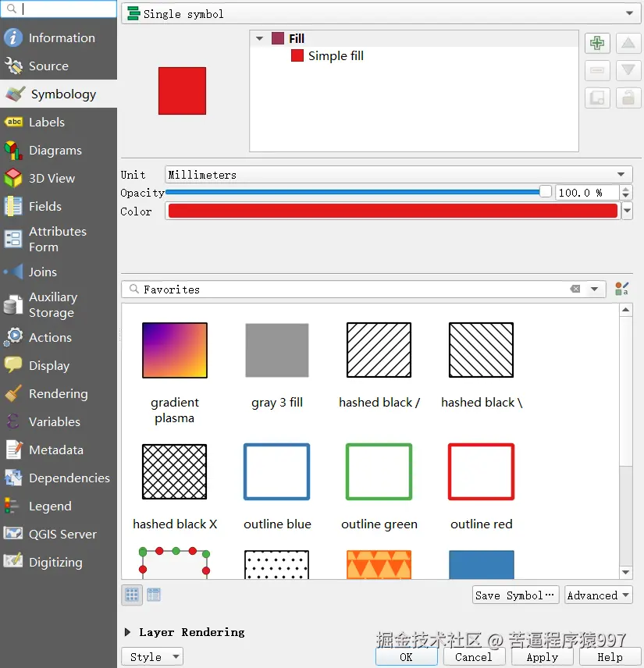Open the Style dropdown menu
Image resolution: width=644 pixels, height=668 pixels.
pos(152,656)
